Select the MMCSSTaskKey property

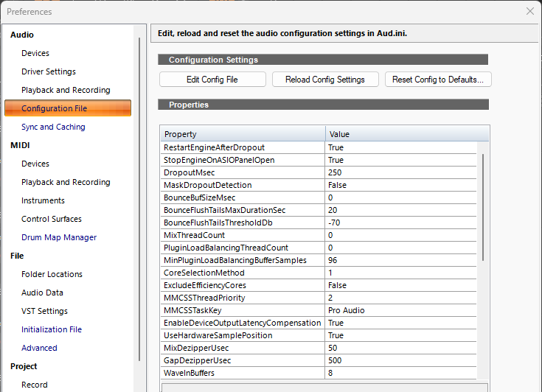click(243, 310)
